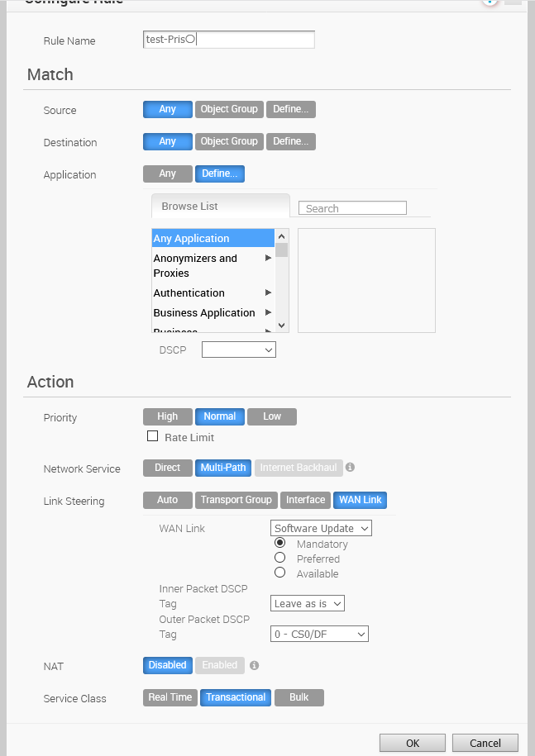Select Bulk service class
Viewport: 535px width, 756px height.
coord(299,697)
